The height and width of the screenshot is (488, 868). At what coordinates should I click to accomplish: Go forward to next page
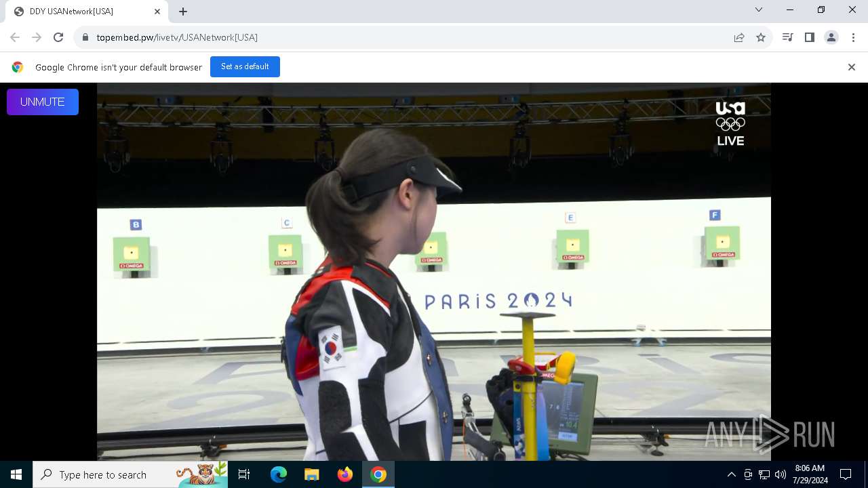[37, 37]
